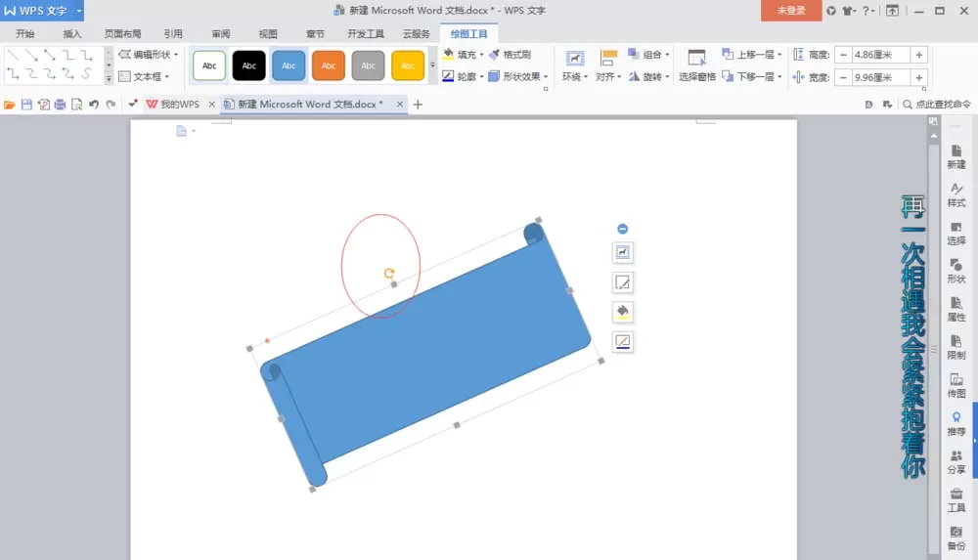Viewport: 978px width, 560px height.
Task: Apply the orange Abc shape style
Action: [x=328, y=65]
